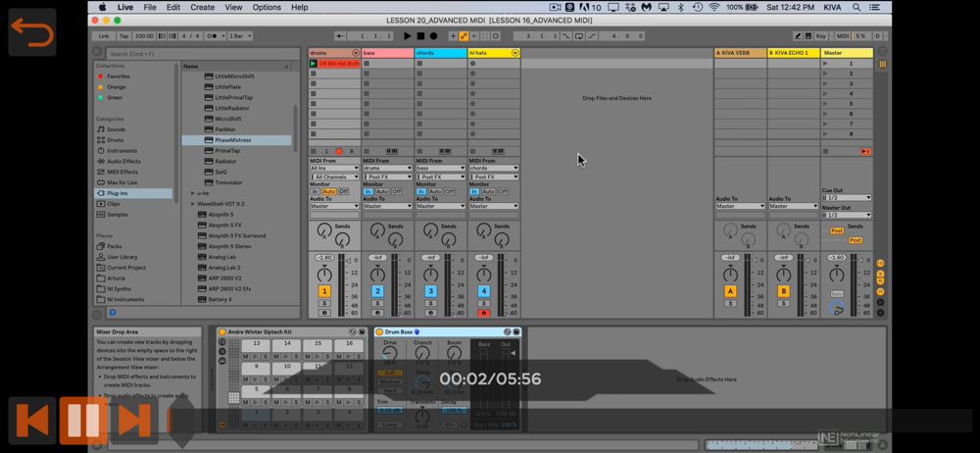
Task: Toggle Key map mode
Action: [820, 36]
